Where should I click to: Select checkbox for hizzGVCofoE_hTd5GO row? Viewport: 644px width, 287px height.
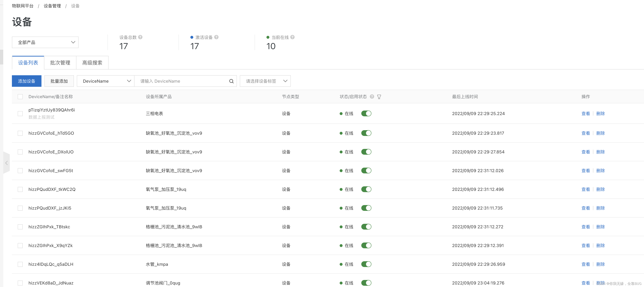[20, 133]
